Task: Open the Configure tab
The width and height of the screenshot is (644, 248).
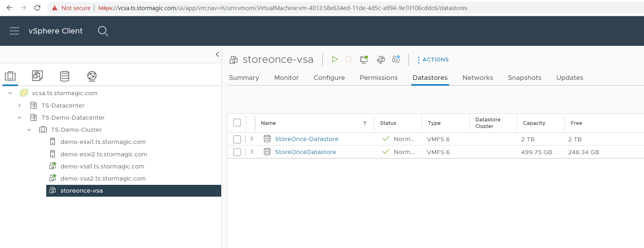Action: click(x=329, y=78)
